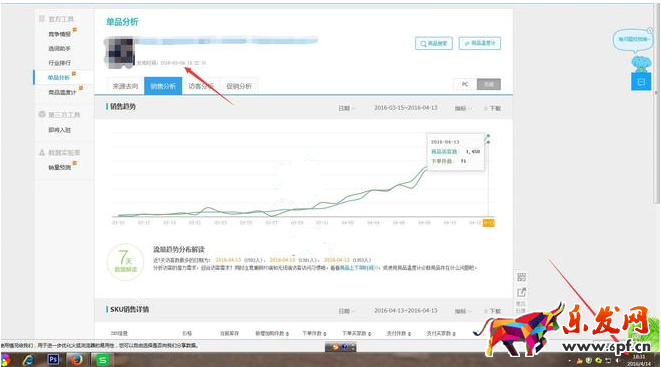Switch to the 来源去向 tab
Image resolution: width=661 pixels, height=367 pixels.
click(125, 86)
